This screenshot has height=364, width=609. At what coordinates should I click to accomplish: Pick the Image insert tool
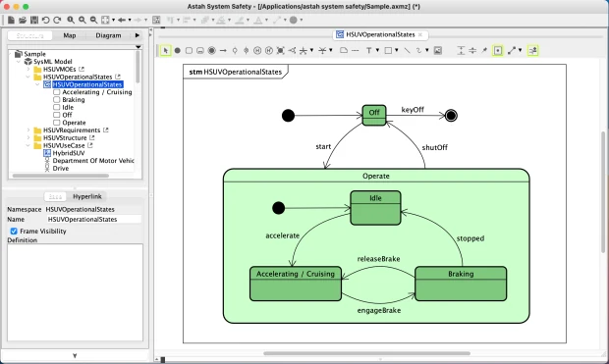click(x=438, y=50)
